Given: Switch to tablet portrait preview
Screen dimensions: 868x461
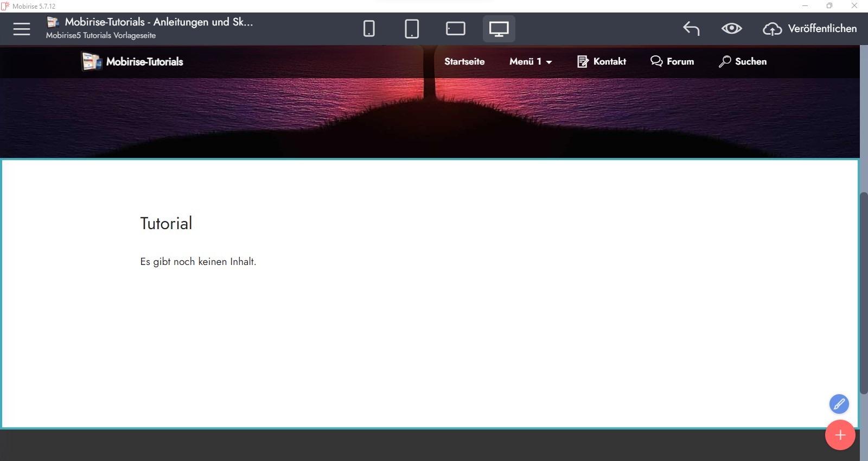Looking at the screenshot, I should tap(412, 29).
